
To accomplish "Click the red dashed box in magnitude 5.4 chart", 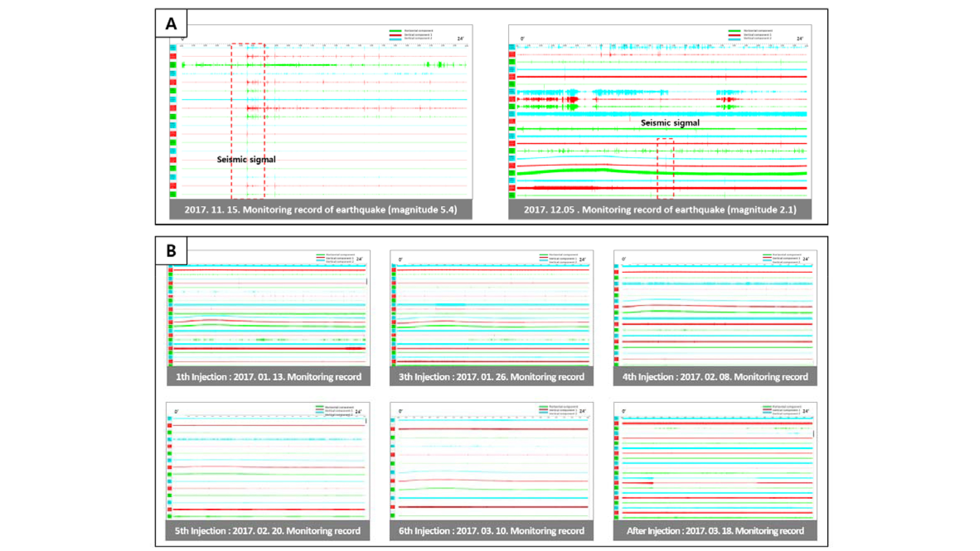I will tap(248, 120).
